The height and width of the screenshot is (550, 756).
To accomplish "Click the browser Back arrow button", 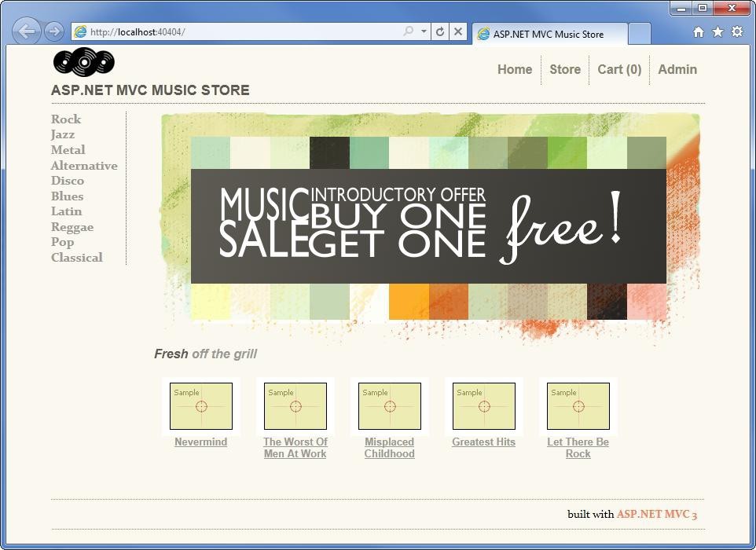I will click(27, 31).
